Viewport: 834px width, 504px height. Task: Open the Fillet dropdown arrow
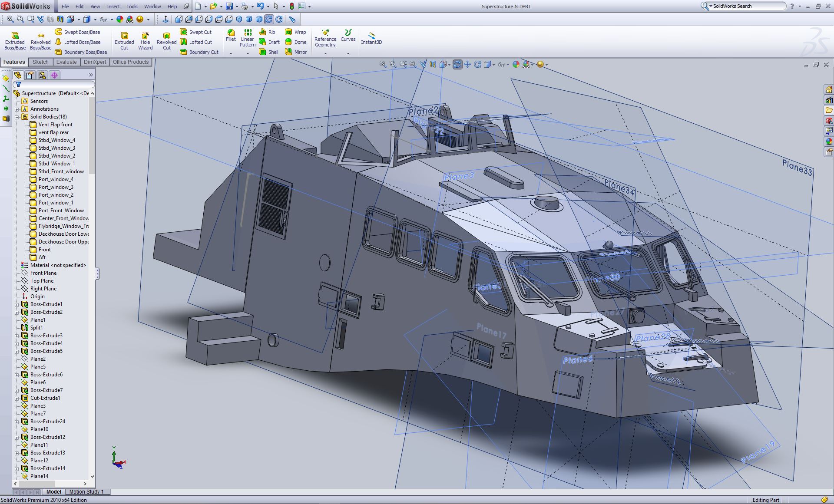(231, 53)
